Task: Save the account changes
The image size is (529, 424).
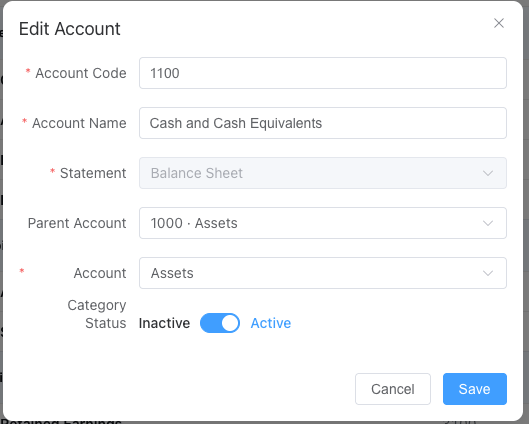Action: (474, 389)
